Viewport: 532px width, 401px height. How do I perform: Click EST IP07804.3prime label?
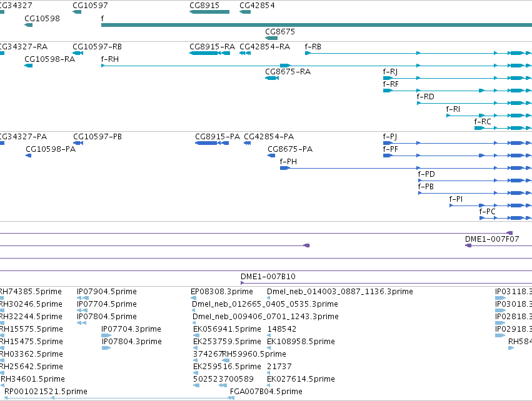[132, 342]
